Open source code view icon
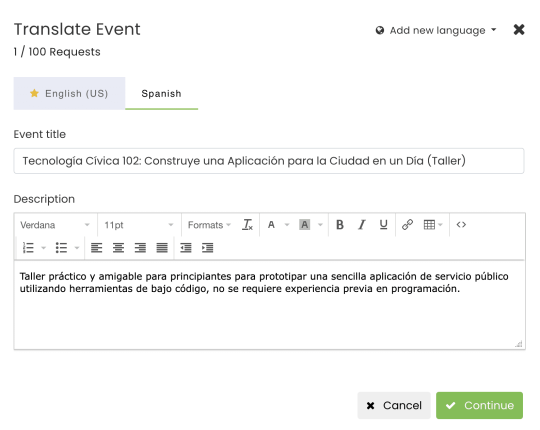This screenshot has height=430, width=540. (461, 225)
